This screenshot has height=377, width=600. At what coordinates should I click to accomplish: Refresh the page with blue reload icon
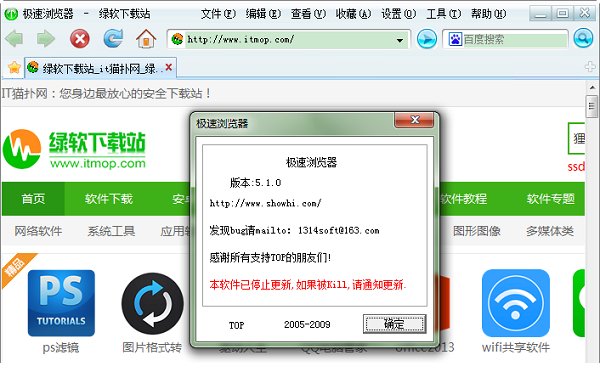click(x=113, y=39)
